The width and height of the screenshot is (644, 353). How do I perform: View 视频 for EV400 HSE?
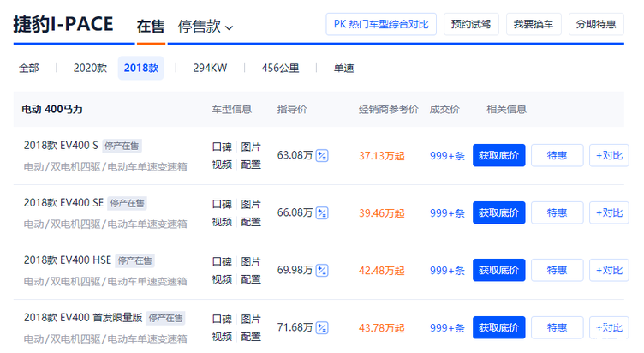[222, 279]
